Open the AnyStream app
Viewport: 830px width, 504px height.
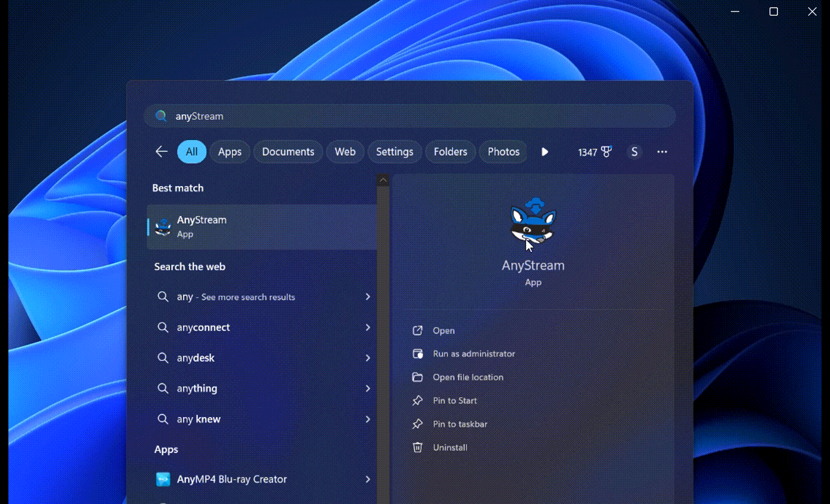(x=444, y=331)
